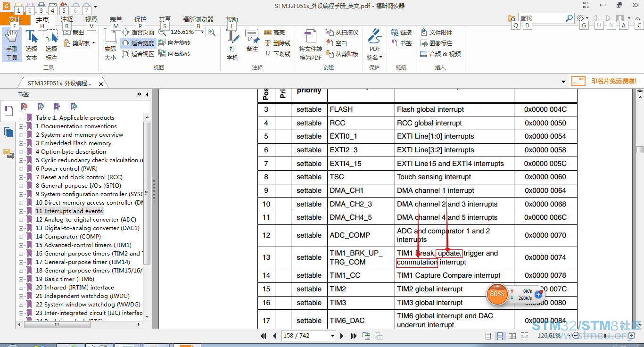Viewport: 644px width, 347px height.
Task: Expand the '8 General-purpose I/Os (GPIO)' bookmark
Action: point(21,186)
